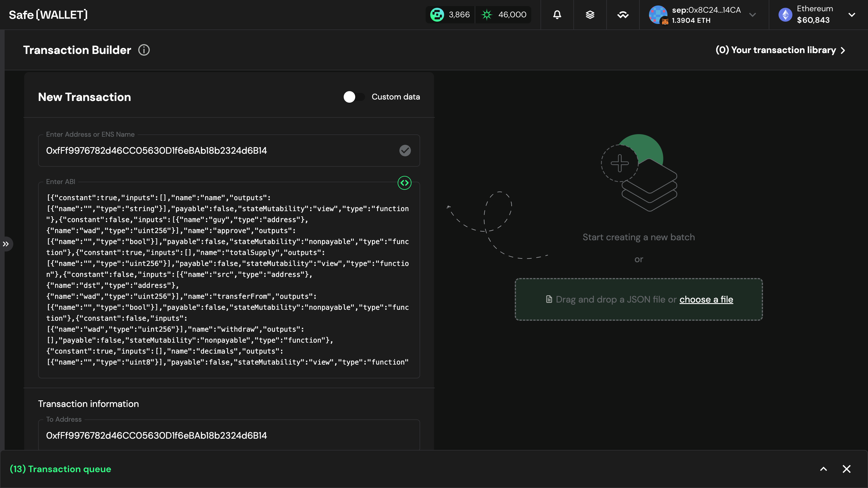
Task: Click the Safe account avatar
Action: [x=658, y=15]
